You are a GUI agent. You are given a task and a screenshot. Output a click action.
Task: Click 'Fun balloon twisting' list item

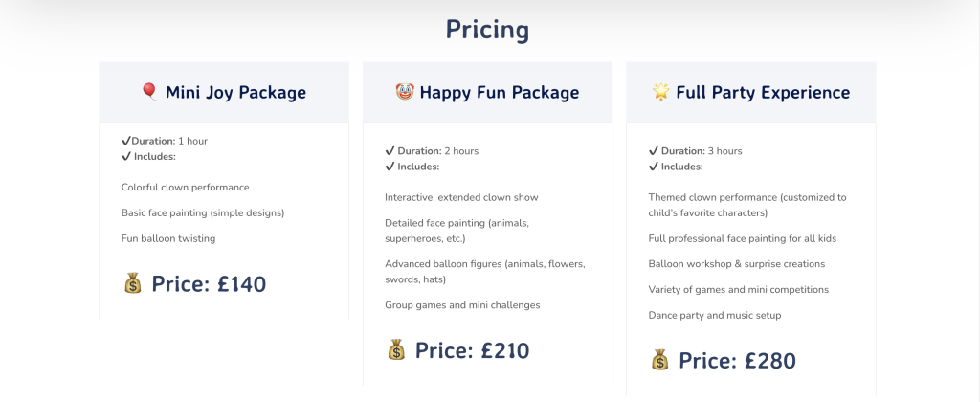168,238
